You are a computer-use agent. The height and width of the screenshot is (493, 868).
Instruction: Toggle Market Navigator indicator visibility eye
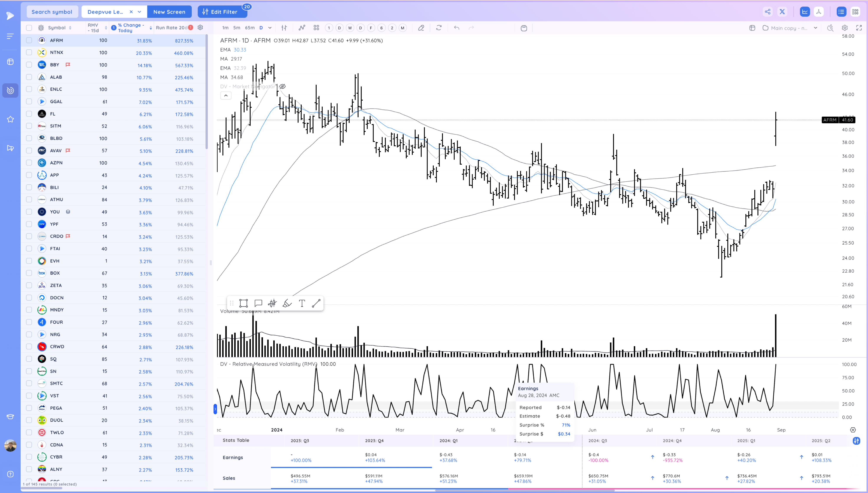tap(283, 86)
